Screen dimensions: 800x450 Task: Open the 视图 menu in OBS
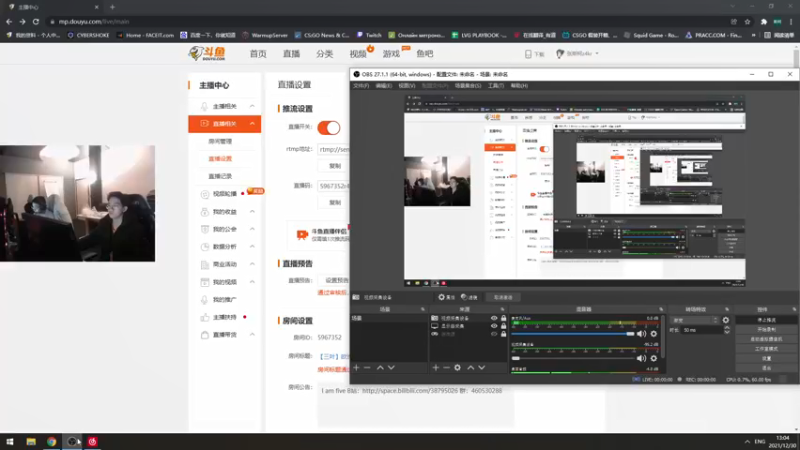[407, 86]
